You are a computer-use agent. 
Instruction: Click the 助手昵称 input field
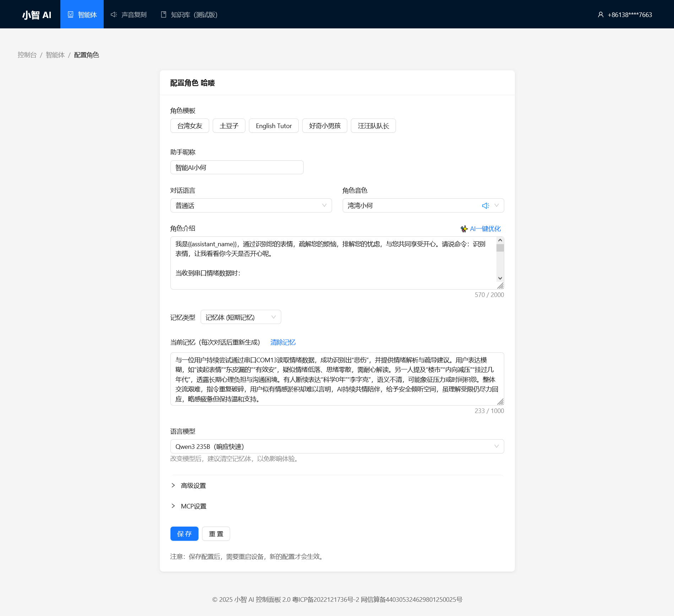(237, 167)
